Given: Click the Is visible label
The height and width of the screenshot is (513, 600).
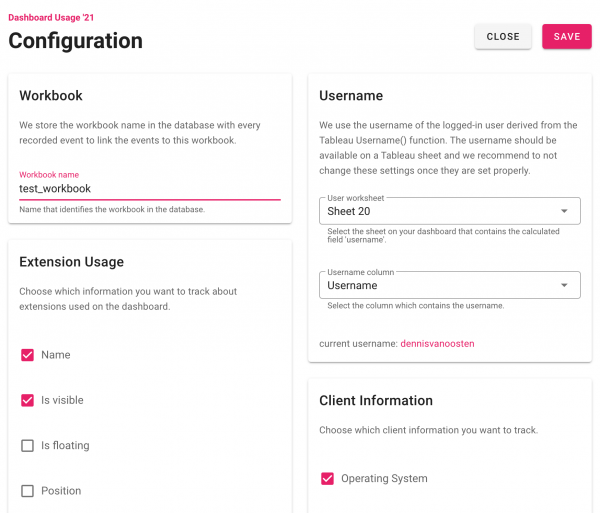Looking at the screenshot, I should click(x=62, y=400).
